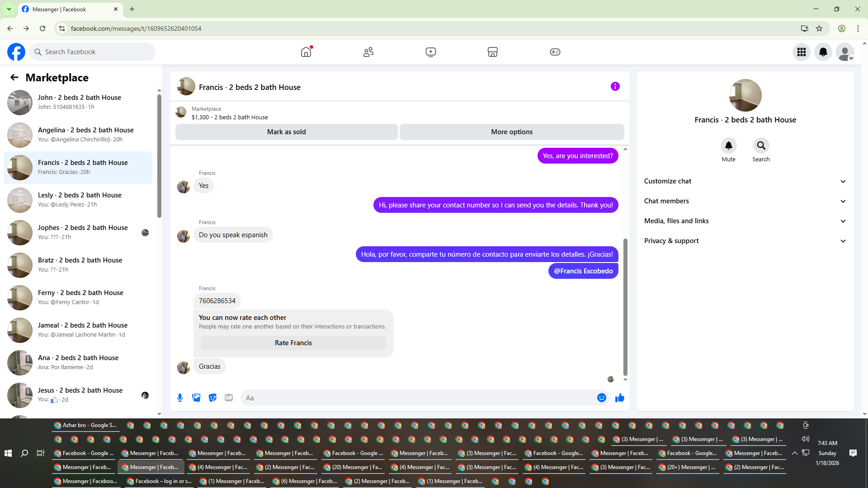Click the Rate Francis button

(293, 343)
